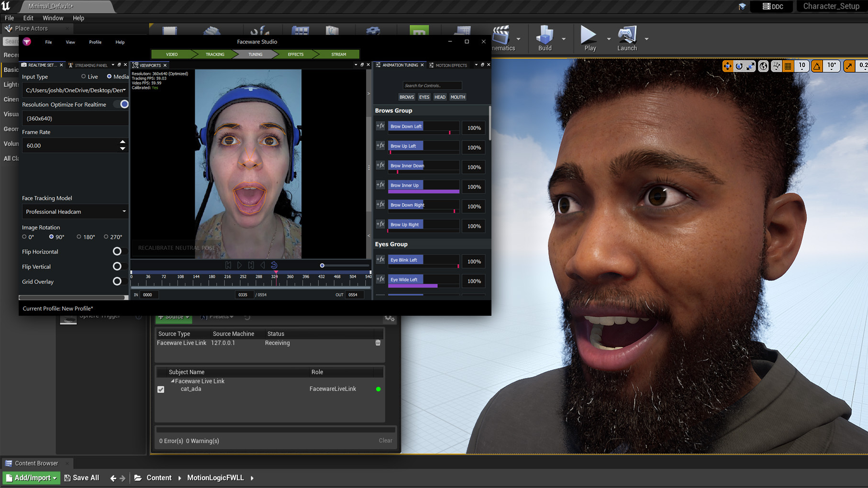The width and height of the screenshot is (868, 488).
Task: Click +fx icon for Brow Down Right
Action: point(380,204)
